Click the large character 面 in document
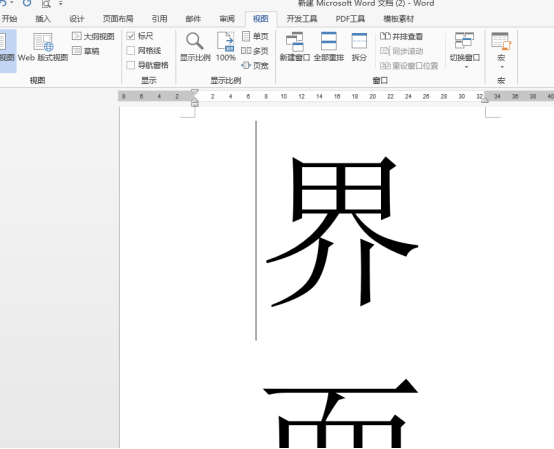Image resolution: width=554 pixels, height=449 pixels. coord(341,413)
